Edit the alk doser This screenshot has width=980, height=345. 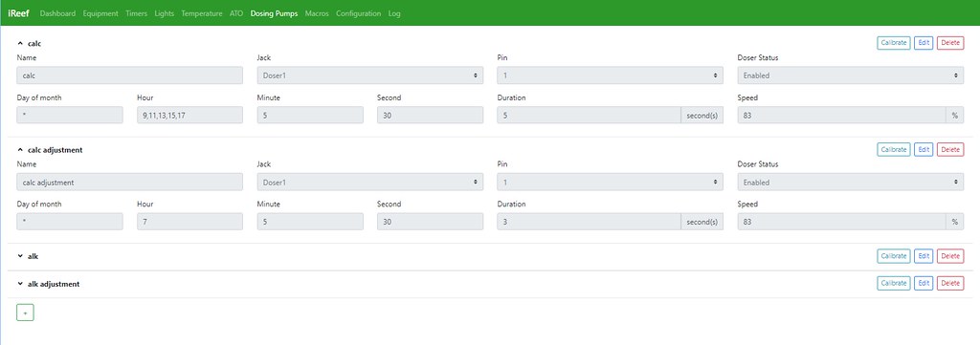[x=924, y=256]
